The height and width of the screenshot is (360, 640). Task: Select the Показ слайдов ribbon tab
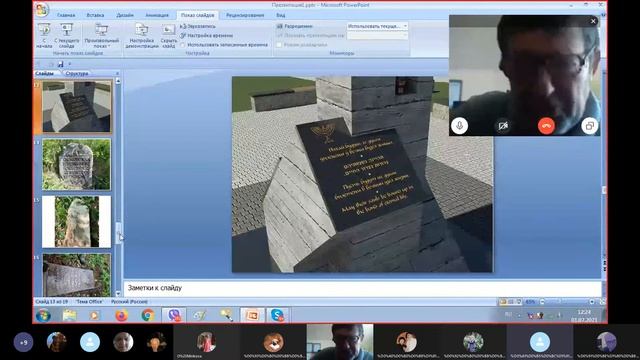coord(198,15)
